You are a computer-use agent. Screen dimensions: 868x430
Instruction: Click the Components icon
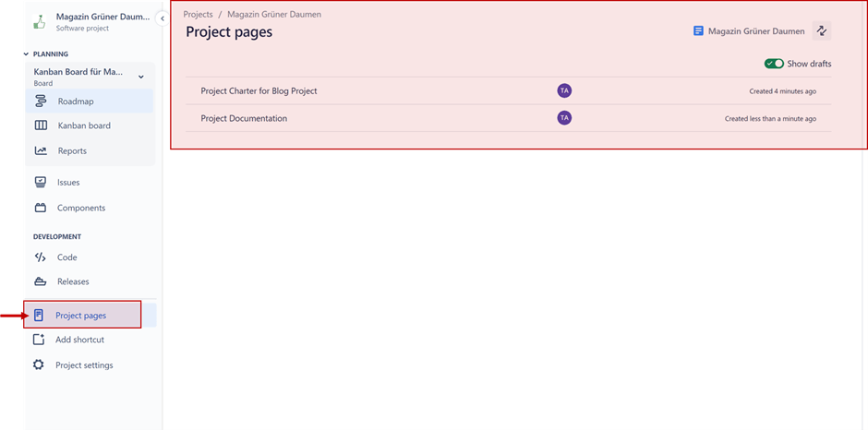(40, 208)
